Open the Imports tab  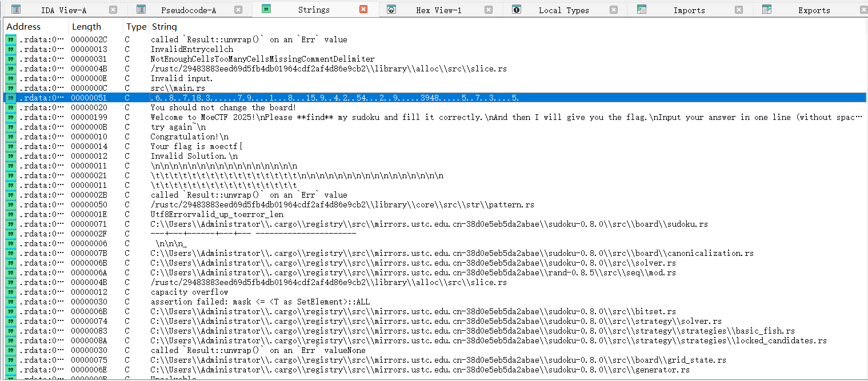689,10
